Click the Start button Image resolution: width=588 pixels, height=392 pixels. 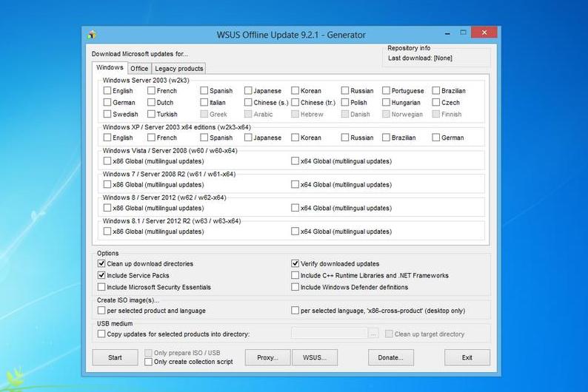click(x=115, y=357)
